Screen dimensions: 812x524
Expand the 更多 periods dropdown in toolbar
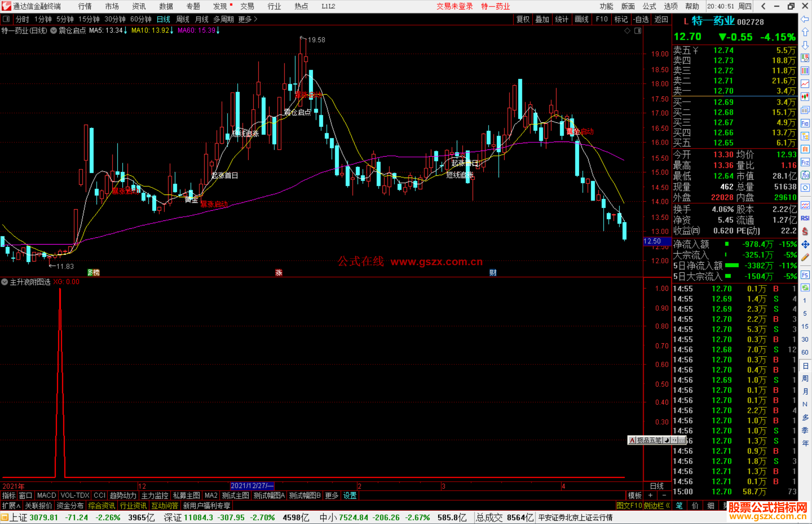[248, 19]
